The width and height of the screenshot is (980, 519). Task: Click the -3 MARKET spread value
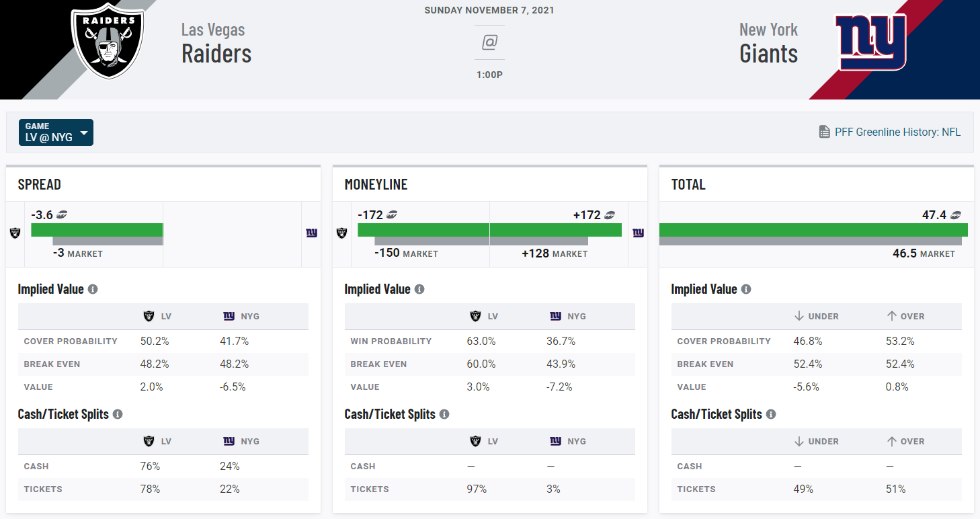(78, 253)
